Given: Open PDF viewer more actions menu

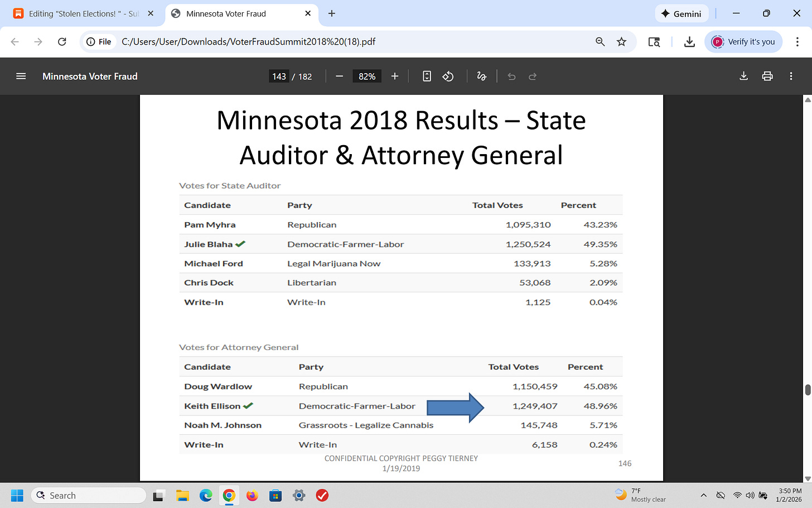Looking at the screenshot, I should pos(791,76).
